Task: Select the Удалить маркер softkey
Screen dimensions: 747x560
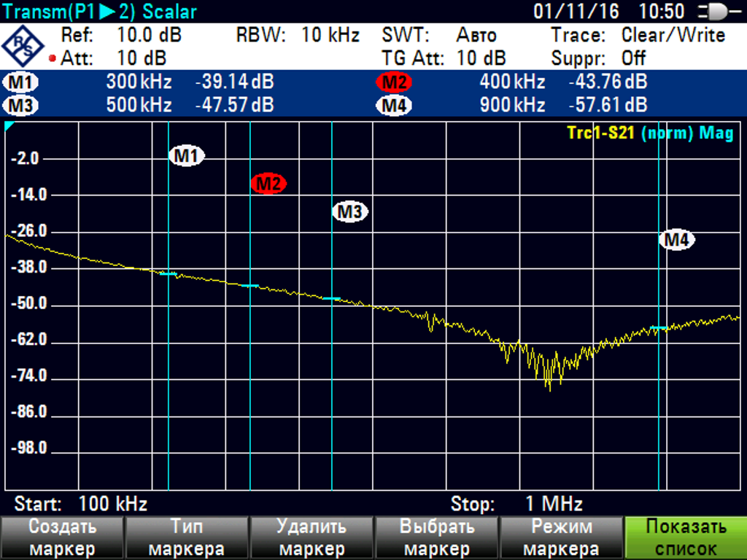Action: tap(311, 538)
